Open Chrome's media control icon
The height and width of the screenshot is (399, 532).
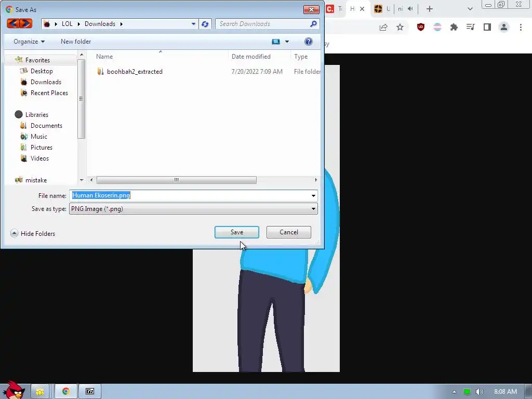(x=470, y=27)
